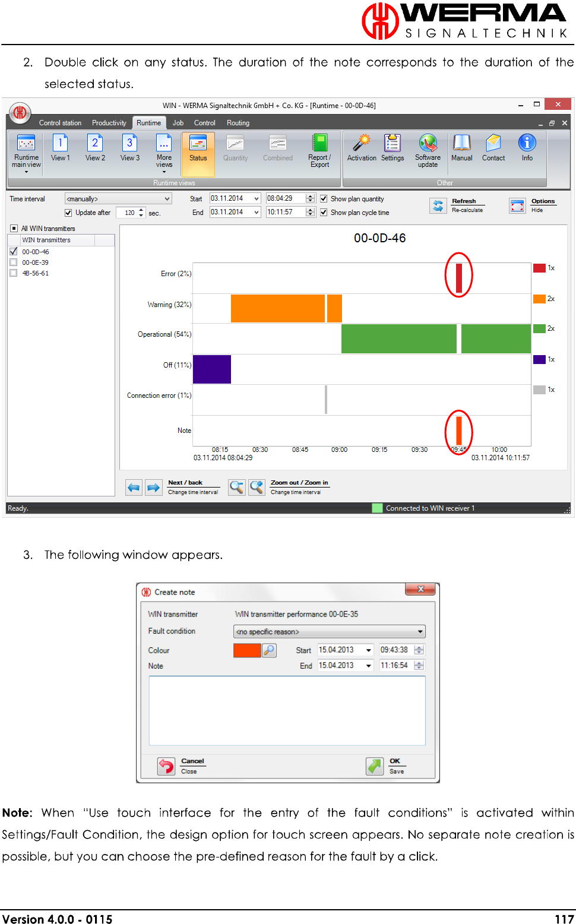Open the Control tab
Screen dimensions: 576x924
pos(205,123)
